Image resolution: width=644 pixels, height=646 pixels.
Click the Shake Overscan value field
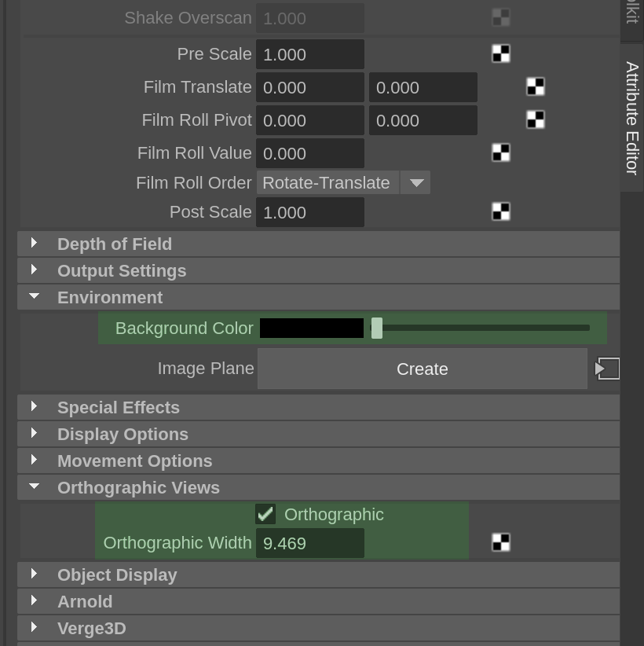point(310,18)
